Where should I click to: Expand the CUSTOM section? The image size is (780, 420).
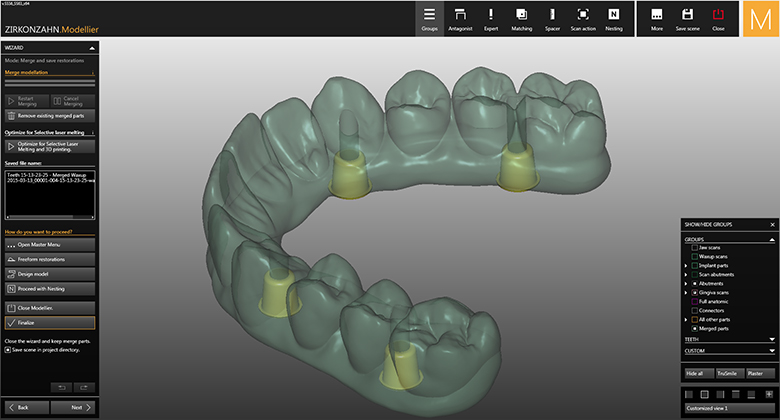tap(772, 351)
